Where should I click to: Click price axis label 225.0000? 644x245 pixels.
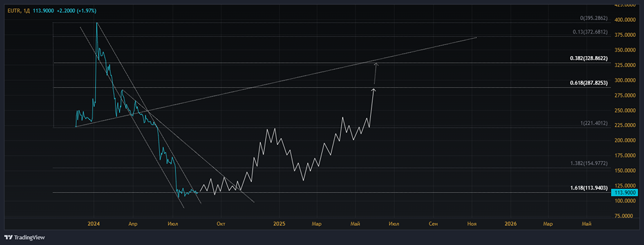[x=626, y=125]
